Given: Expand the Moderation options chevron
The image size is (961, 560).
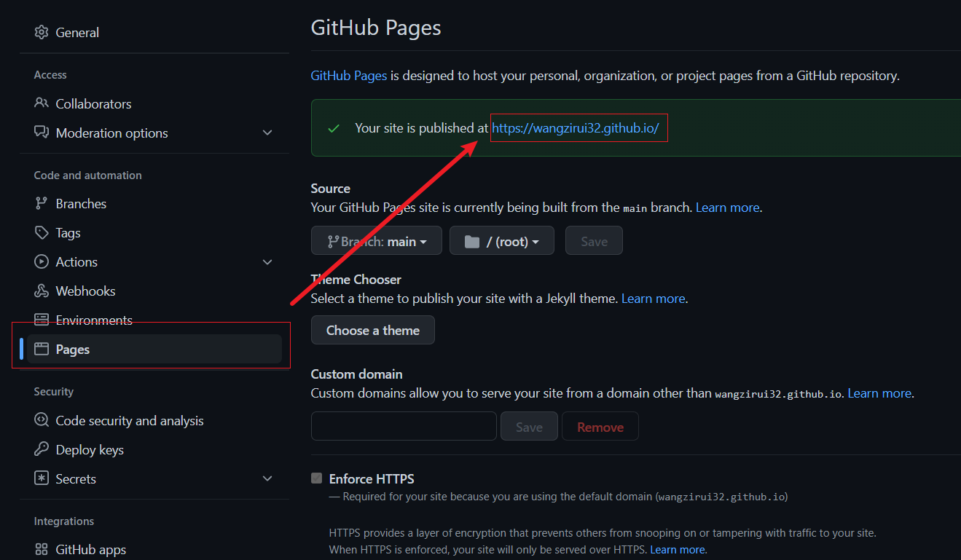Looking at the screenshot, I should point(267,133).
